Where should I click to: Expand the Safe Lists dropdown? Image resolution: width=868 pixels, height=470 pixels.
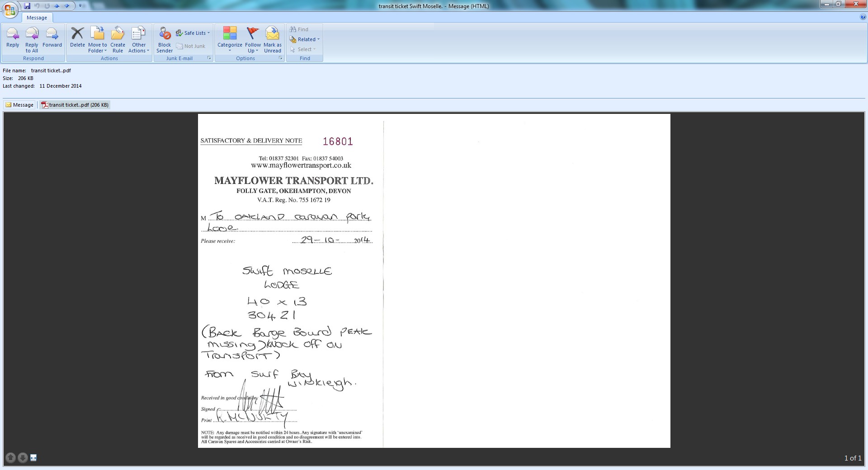pos(193,33)
